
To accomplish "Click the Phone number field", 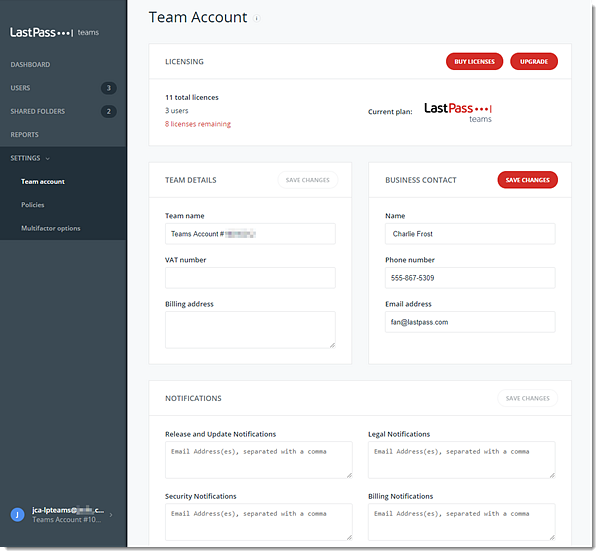I will pos(470,278).
